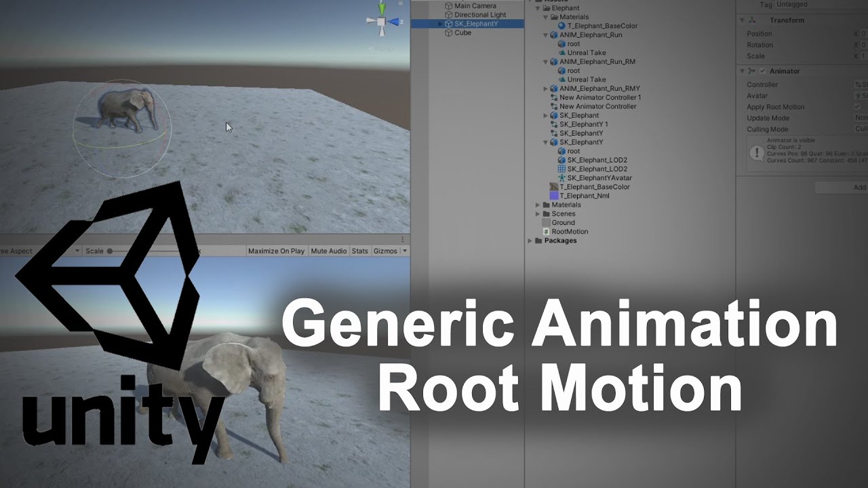Click the Position X value field

pos(863,34)
